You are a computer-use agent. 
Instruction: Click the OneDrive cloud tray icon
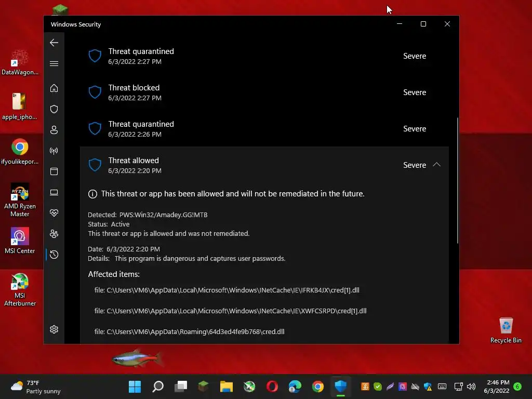pos(415,387)
